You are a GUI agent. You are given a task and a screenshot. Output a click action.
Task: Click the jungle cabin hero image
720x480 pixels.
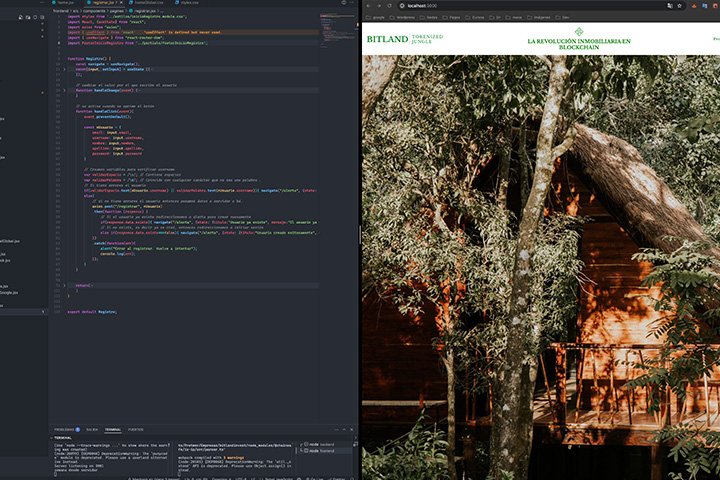pos(541,267)
